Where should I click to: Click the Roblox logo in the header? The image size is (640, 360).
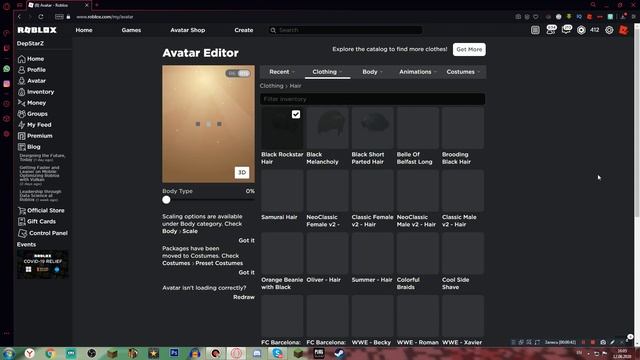click(x=37, y=30)
